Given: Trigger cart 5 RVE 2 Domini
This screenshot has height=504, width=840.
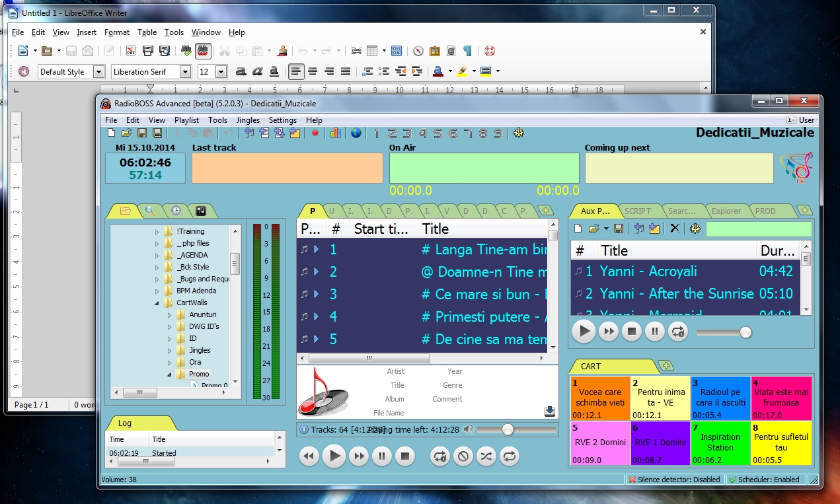Looking at the screenshot, I should [600, 443].
